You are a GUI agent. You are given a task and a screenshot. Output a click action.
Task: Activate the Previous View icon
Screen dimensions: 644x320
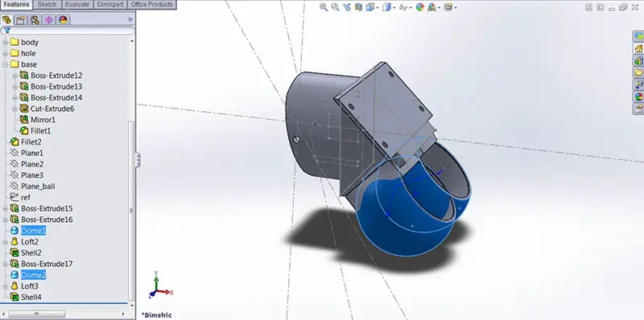[x=347, y=7]
